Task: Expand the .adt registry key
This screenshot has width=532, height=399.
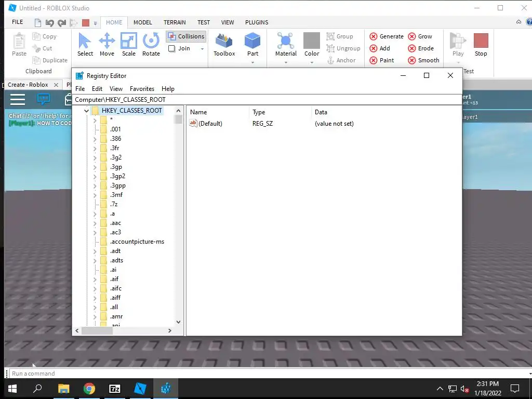Action: 95,251
